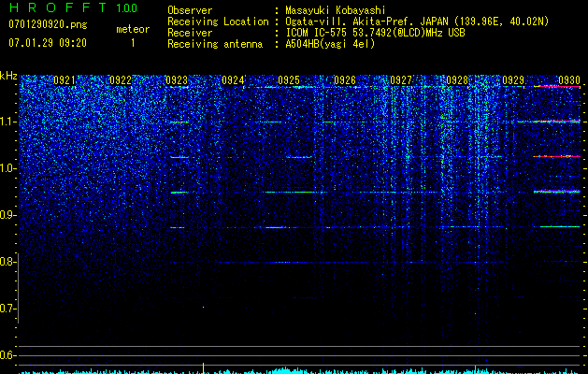Click the 0927 time marker
Image resolution: width=588 pixels, height=374 pixels.
[401, 80]
